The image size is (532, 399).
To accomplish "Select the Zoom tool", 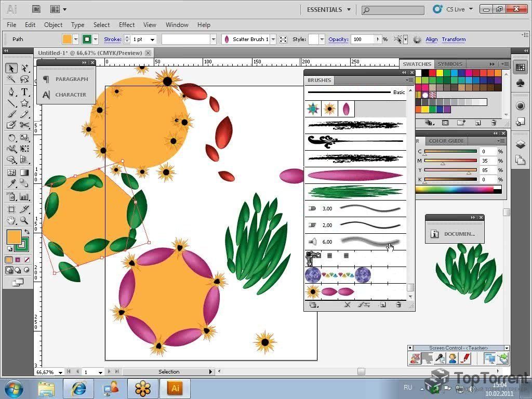I will (x=24, y=220).
